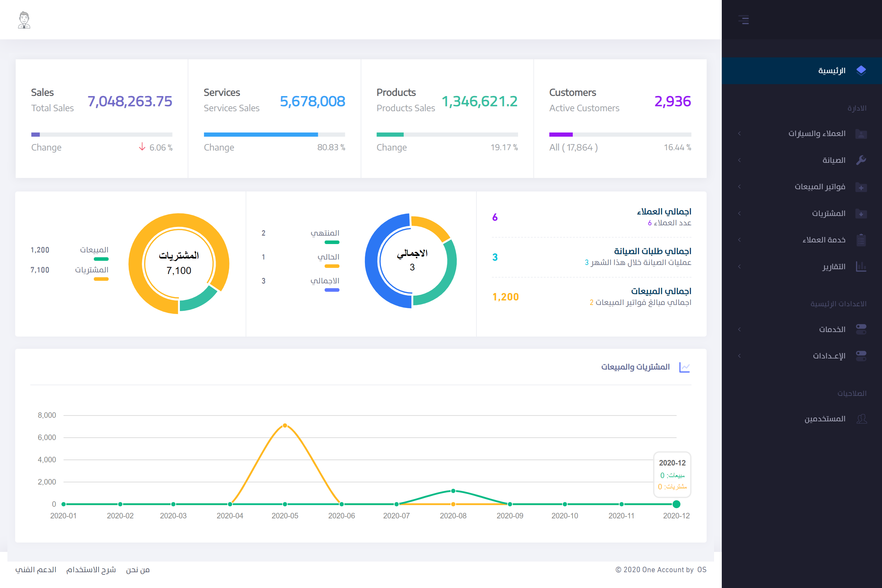This screenshot has width=882, height=588.
Task: Click the clipboard icon for خدمة العملاء
Action: point(861,240)
